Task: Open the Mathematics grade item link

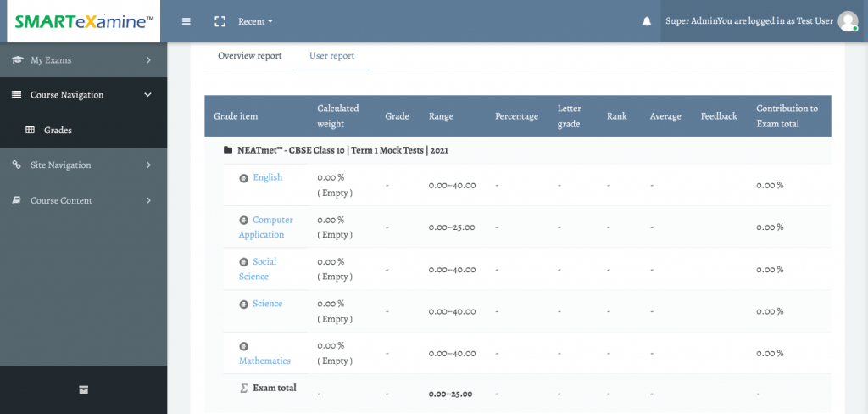Action: [x=264, y=361]
